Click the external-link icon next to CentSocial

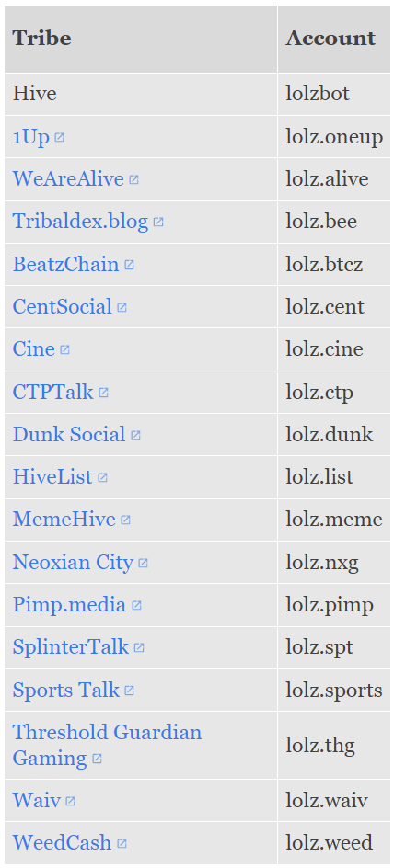(x=122, y=307)
